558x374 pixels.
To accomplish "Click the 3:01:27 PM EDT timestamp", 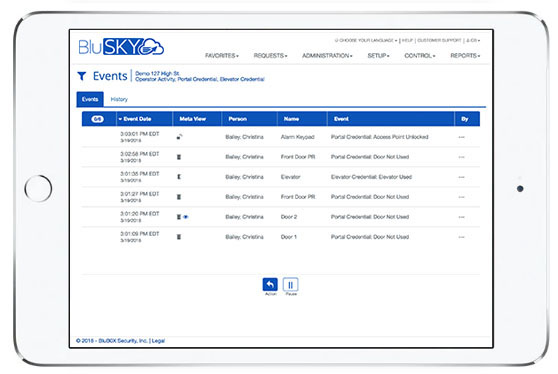I will [140, 194].
